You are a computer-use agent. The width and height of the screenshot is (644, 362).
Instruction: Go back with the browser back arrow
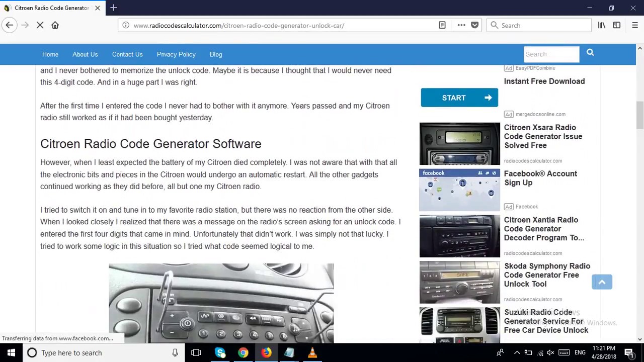click(9, 25)
